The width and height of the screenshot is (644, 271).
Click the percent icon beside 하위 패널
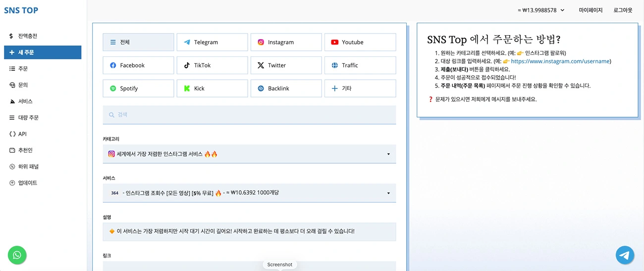click(12, 167)
